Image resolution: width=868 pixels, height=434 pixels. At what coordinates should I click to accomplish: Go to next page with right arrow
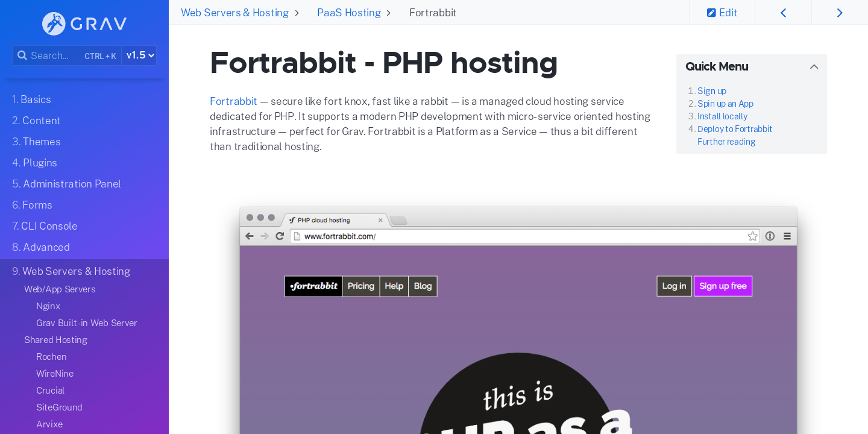(x=840, y=11)
